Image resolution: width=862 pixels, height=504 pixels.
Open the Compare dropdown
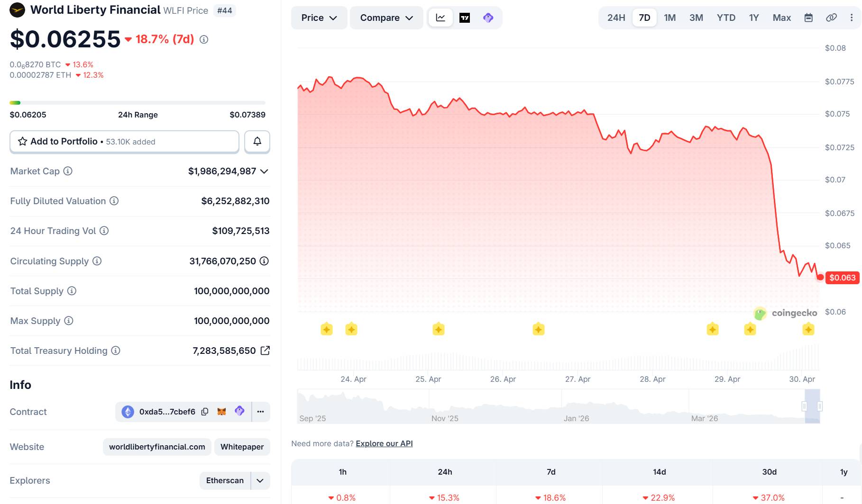tap(386, 18)
